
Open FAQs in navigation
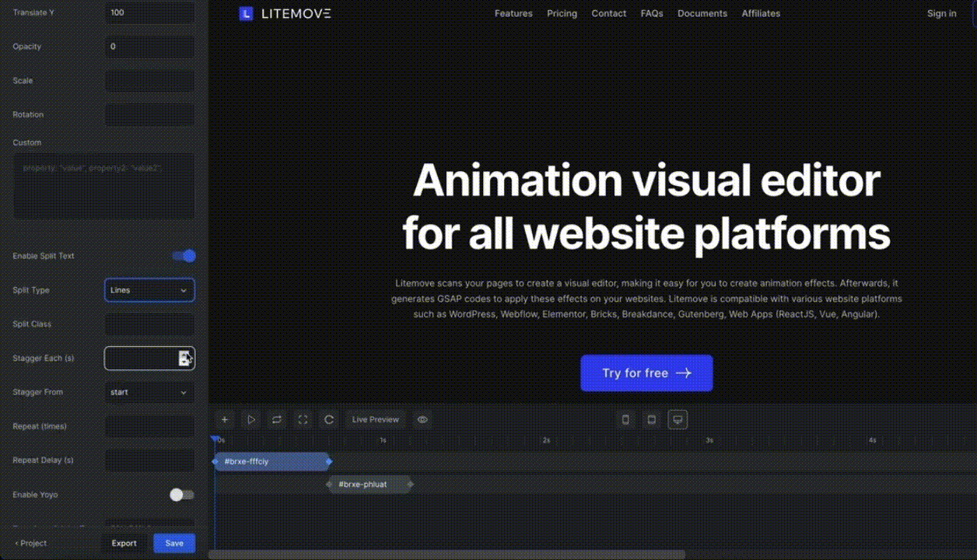[x=652, y=13]
